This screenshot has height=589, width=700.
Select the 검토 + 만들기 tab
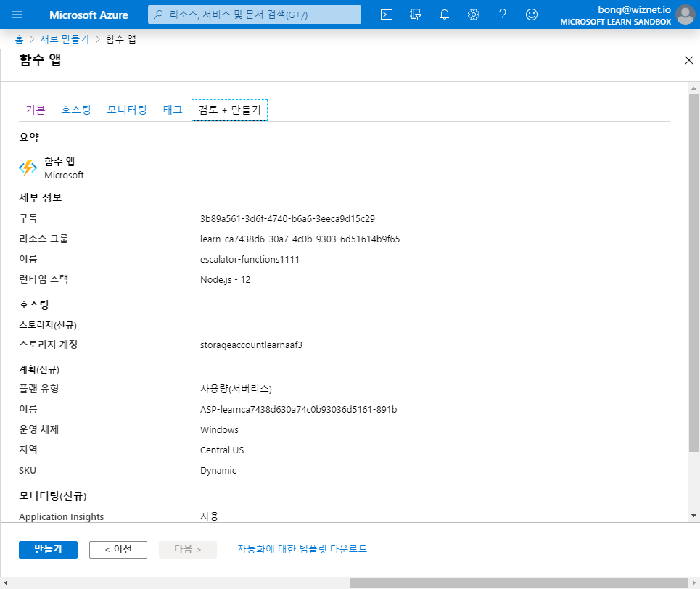click(x=229, y=110)
